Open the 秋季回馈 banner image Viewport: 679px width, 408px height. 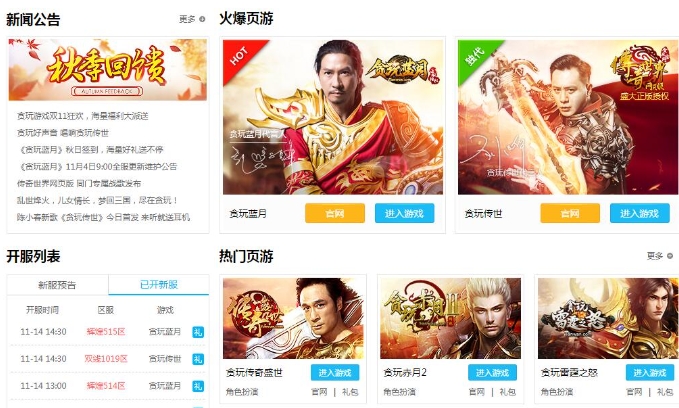click(x=108, y=70)
